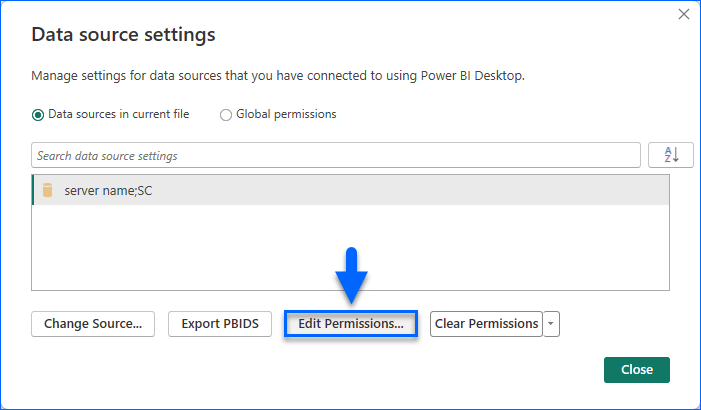Click the database icon beside server name;SC
The image size is (701, 410).
tap(47, 190)
